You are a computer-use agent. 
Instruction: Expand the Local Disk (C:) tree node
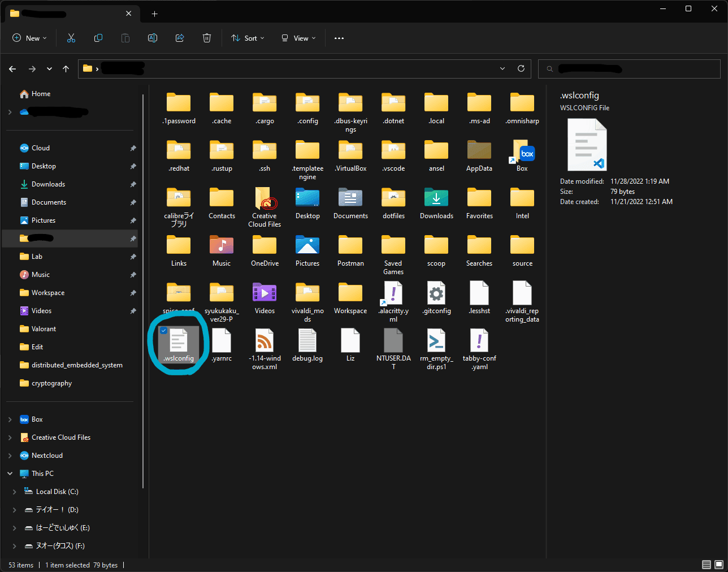(x=14, y=492)
